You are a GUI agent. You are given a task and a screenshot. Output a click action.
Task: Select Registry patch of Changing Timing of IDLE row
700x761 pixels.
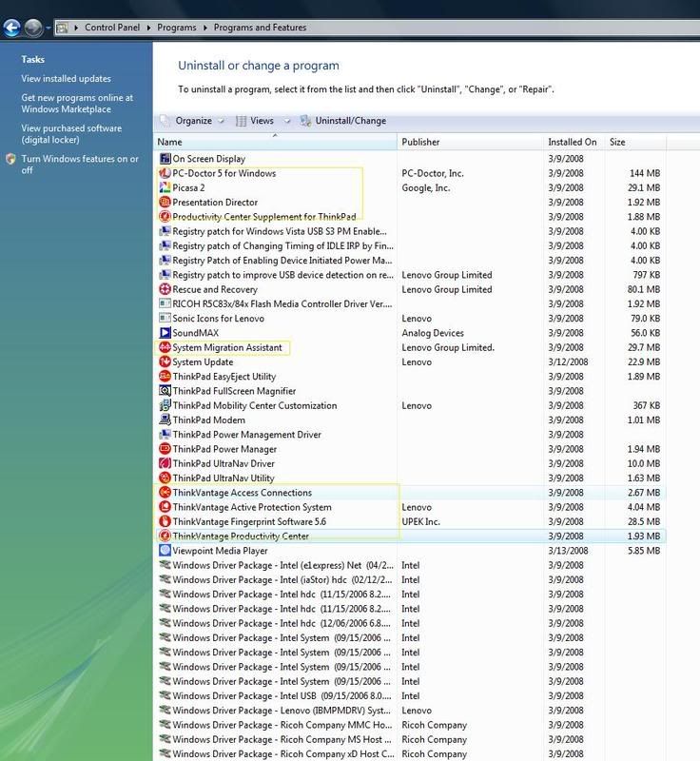tap(411, 245)
